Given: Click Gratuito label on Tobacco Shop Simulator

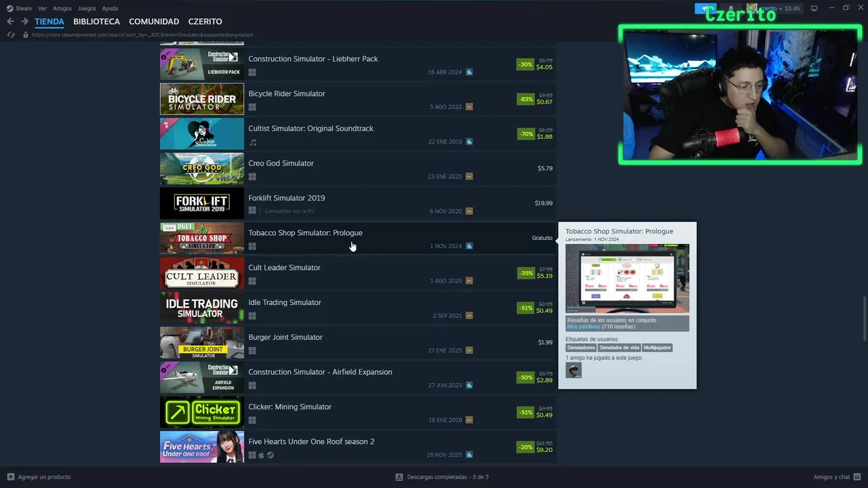Looking at the screenshot, I should pyautogui.click(x=542, y=238).
